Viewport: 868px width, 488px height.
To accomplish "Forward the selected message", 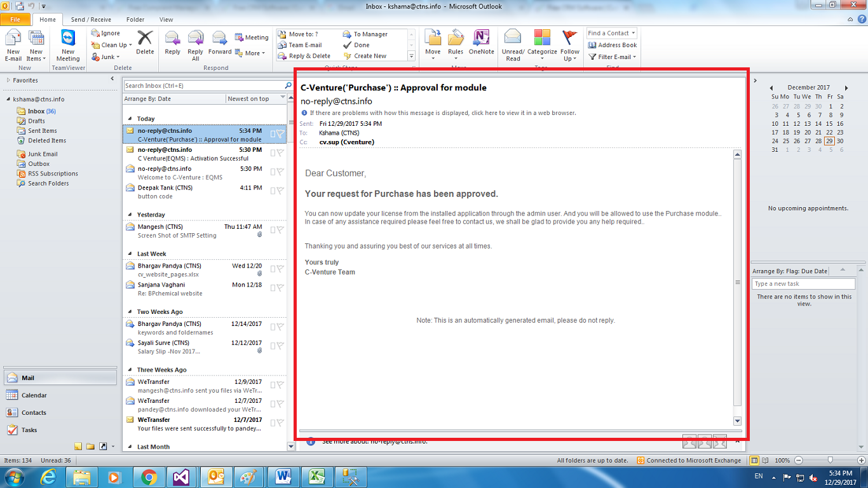I will tap(220, 43).
